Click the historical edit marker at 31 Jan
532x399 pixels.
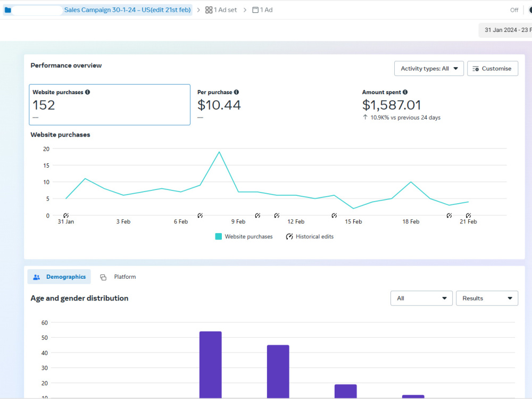tap(66, 215)
